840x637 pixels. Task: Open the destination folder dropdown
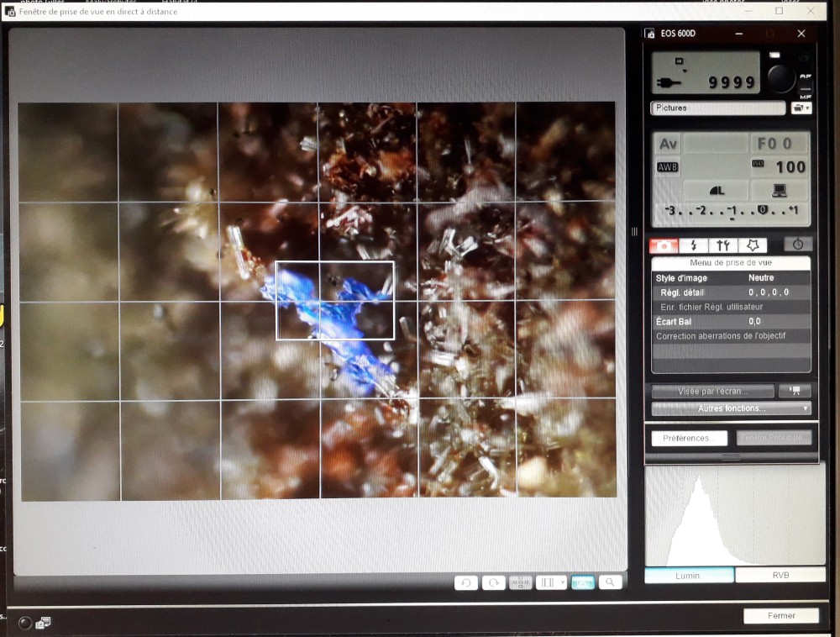click(801, 108)
